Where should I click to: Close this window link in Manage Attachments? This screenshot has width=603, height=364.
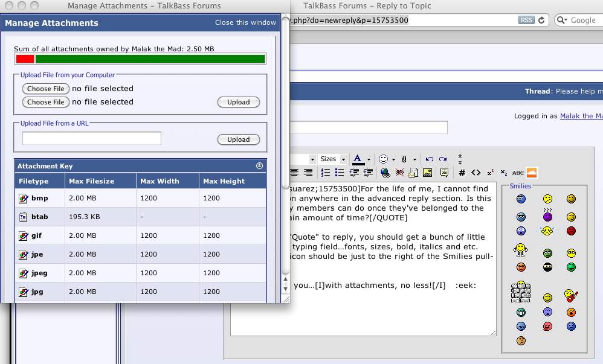coord(245,23)
